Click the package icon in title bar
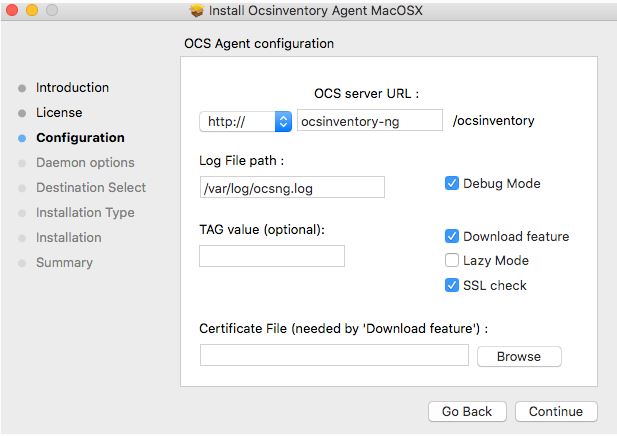617x436 pixels. (x=196, y=11)
